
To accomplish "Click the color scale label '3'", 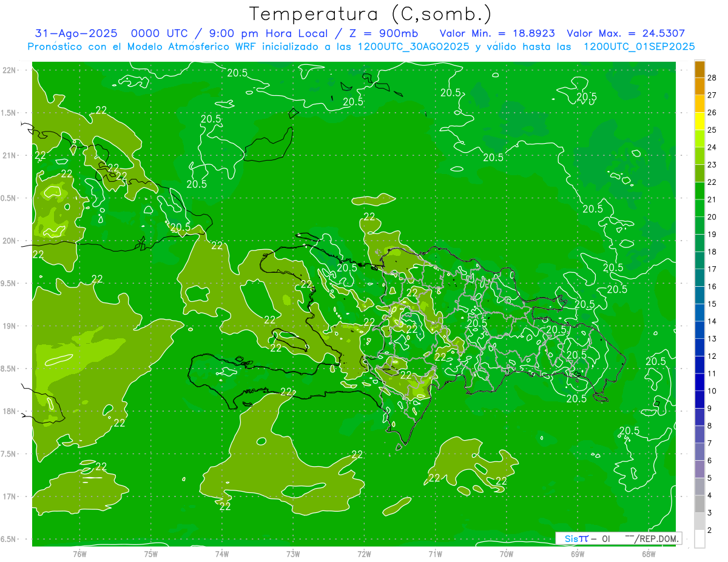I will tap(710, 513).
